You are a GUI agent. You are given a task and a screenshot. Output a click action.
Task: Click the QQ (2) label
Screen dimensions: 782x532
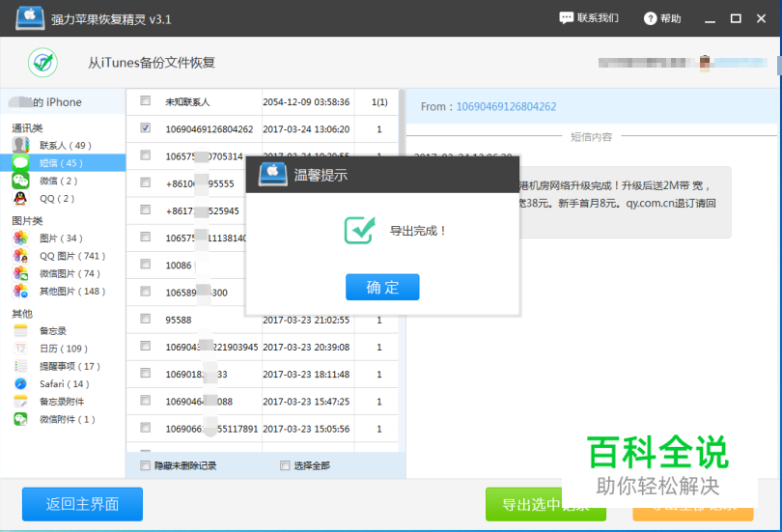(x=57, y=199)
